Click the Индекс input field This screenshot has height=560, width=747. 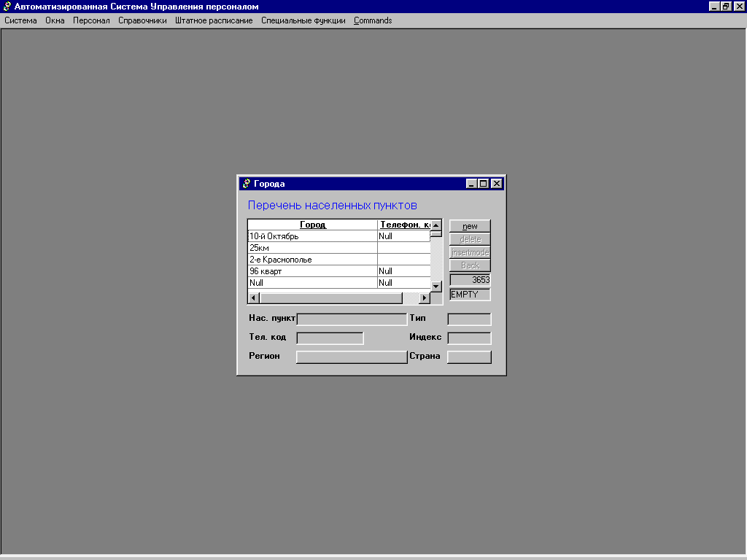469,338
